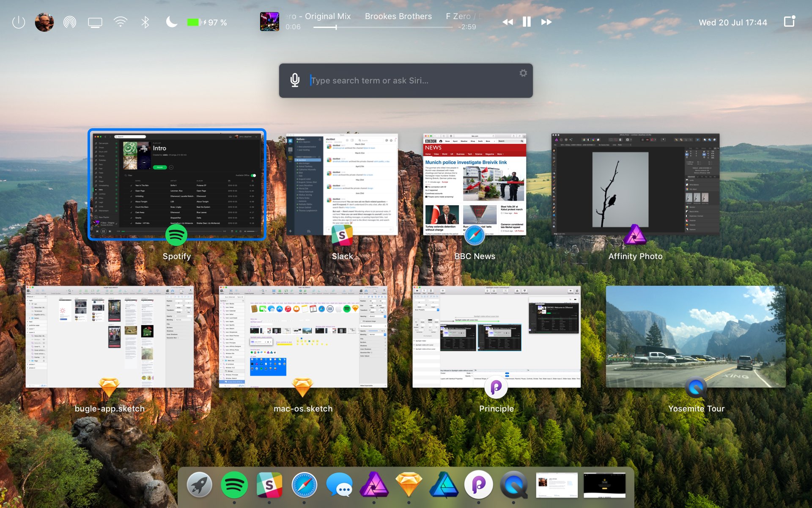Open 'Blast kills 29 at Kabul protest march' story

(512, 208)
